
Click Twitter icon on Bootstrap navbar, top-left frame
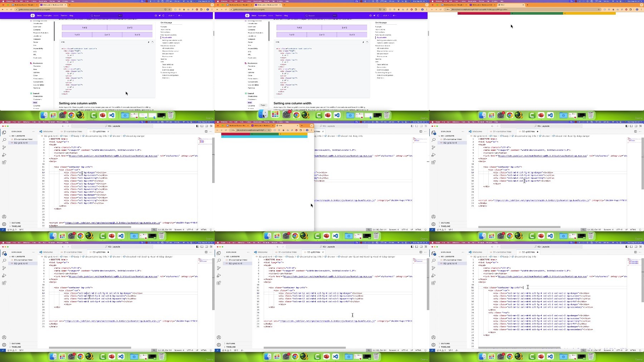tap(160, 15)
